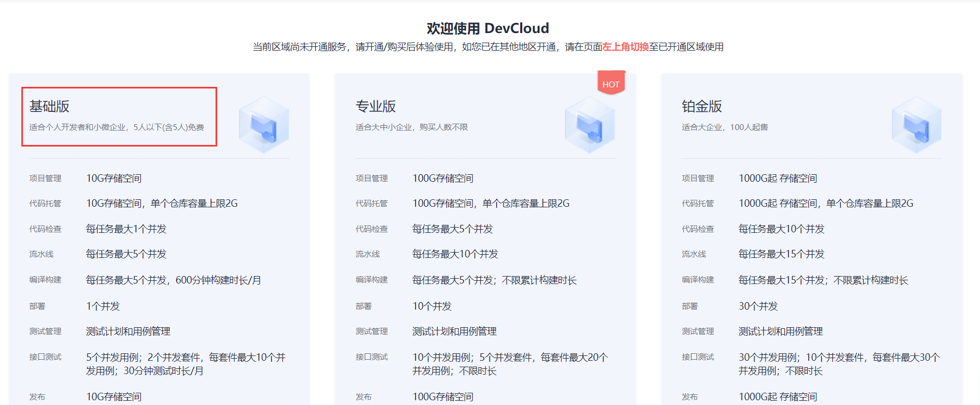The width and height of the screenshot is (980, 405).
Task: Click subtitle 适合大中小企业，购买人数不限
Action: coord(412,127)
